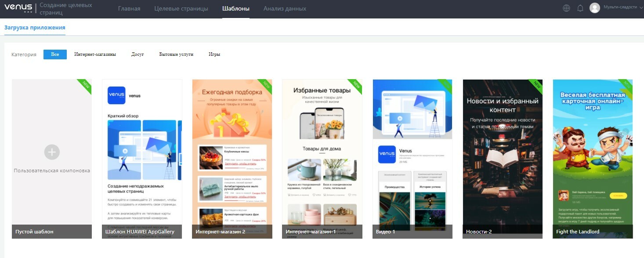Go to Главная menu item
This screenshot has width=644, height=258.
[129, 9]
